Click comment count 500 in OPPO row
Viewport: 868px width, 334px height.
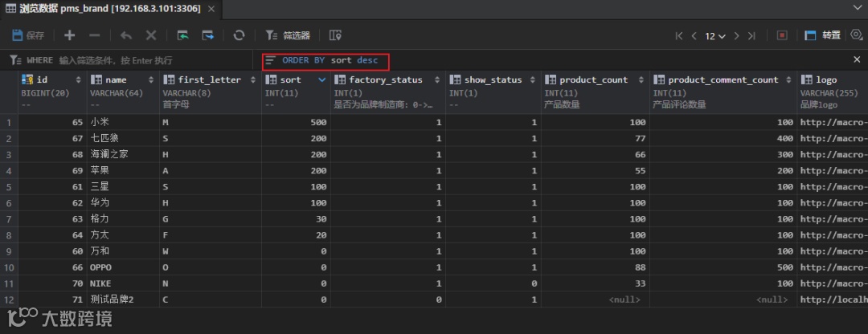click(723, 267)
